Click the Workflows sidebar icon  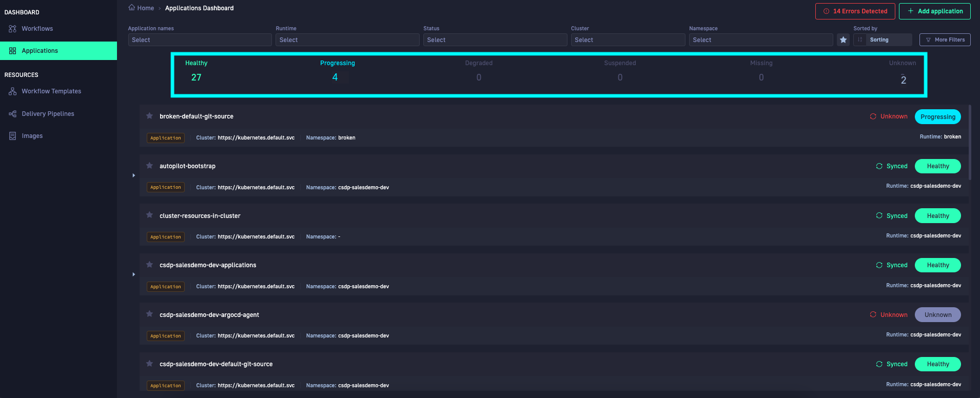coord(13,29)
